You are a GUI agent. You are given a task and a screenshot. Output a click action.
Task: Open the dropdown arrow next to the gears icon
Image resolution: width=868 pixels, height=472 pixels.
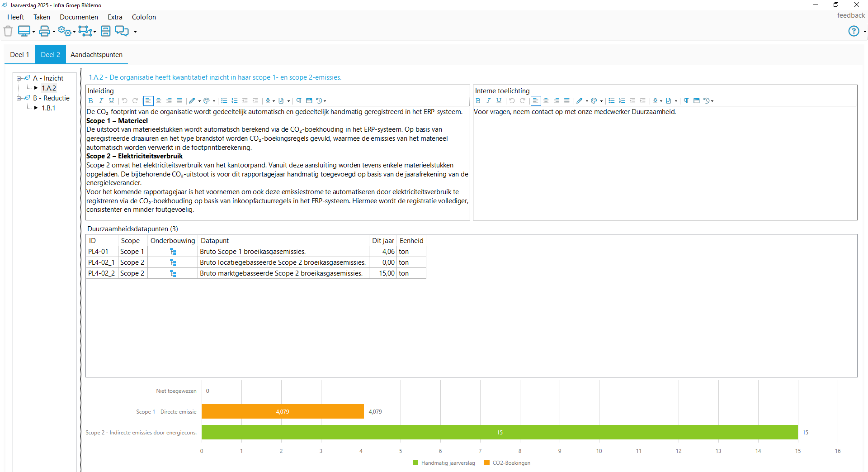pyautogui.click(x=74, y=32)
